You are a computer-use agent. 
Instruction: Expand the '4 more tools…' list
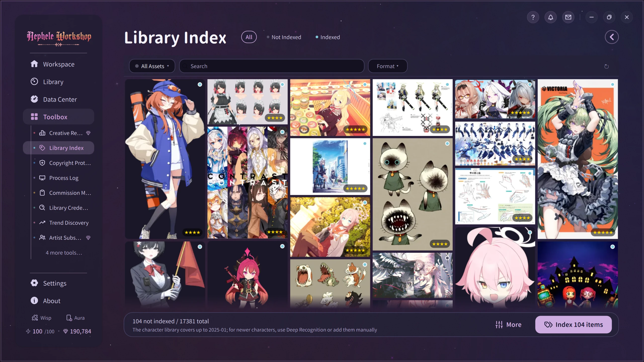click(64, 253)
